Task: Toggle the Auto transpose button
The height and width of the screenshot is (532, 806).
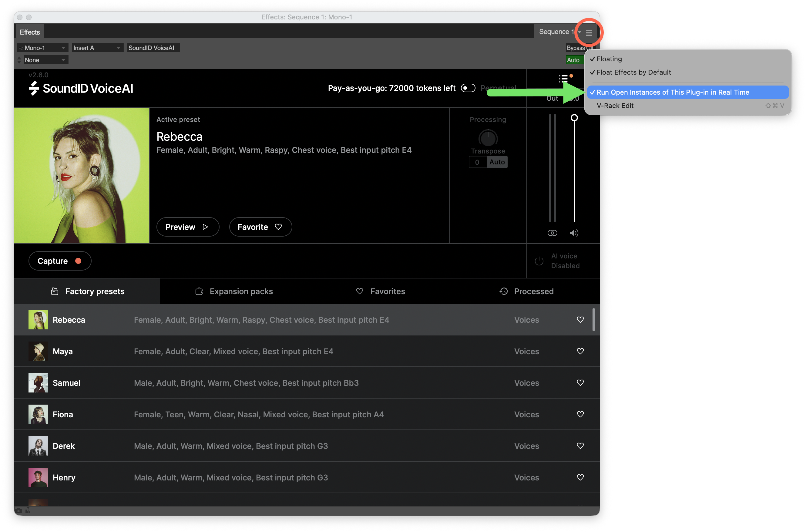Action: click(497, 162)
